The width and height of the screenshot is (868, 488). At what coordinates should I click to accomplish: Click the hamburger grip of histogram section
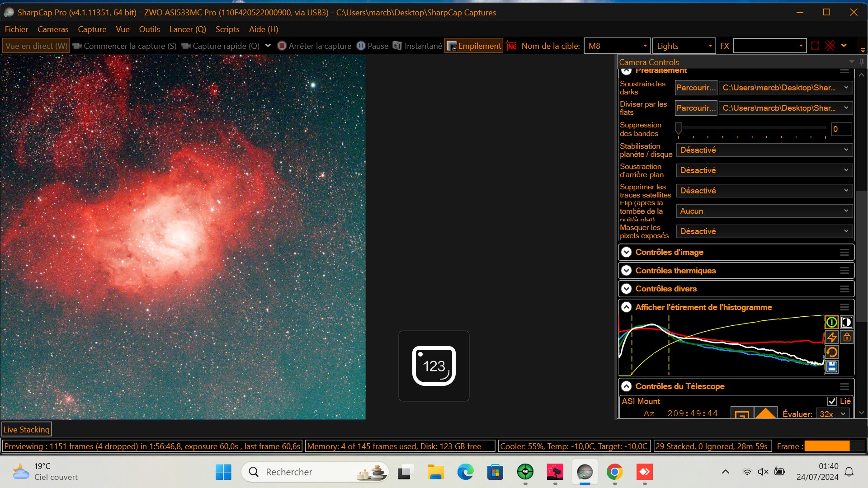tap(844, 307)
